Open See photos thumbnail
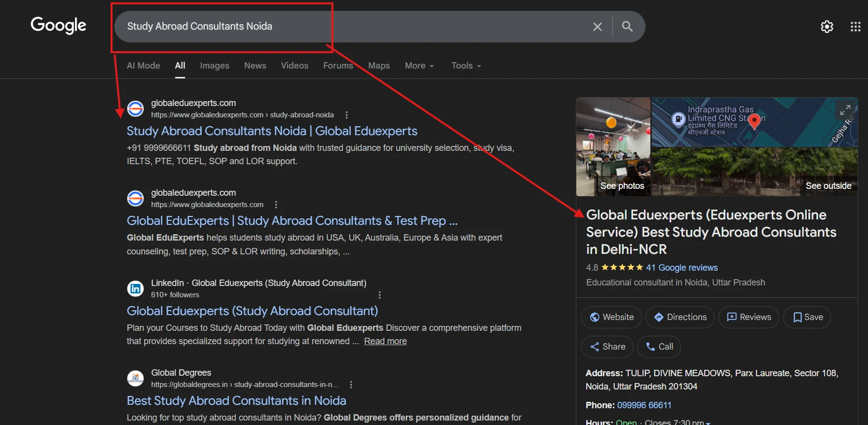The image size is (868, 425). point(613,146)
